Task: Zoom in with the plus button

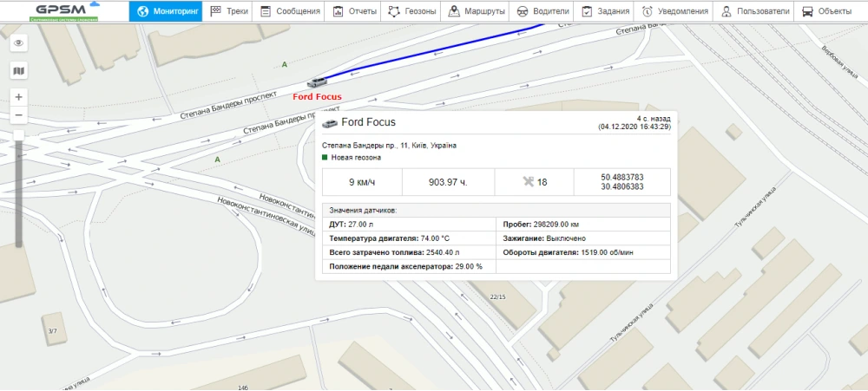Action: [19, 96]
